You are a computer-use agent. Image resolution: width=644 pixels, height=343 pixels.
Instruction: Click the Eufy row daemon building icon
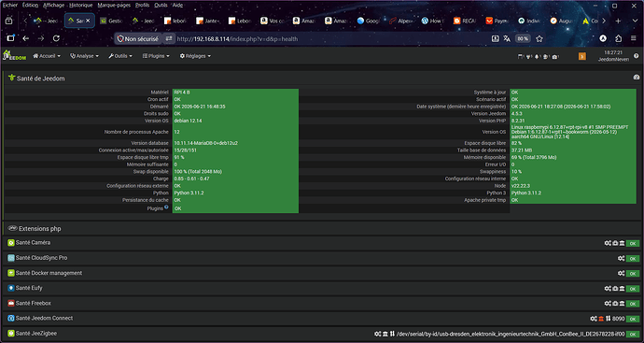point(622,288)
